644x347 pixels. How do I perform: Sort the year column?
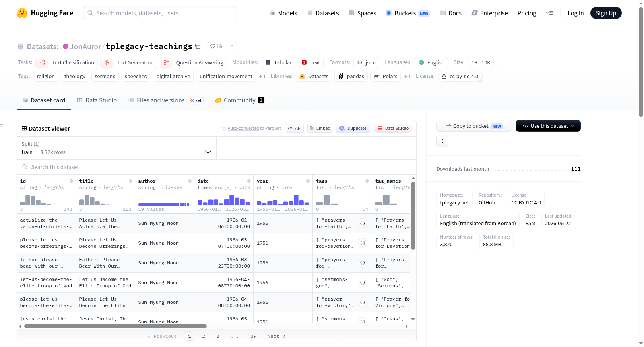click(308, 181)
